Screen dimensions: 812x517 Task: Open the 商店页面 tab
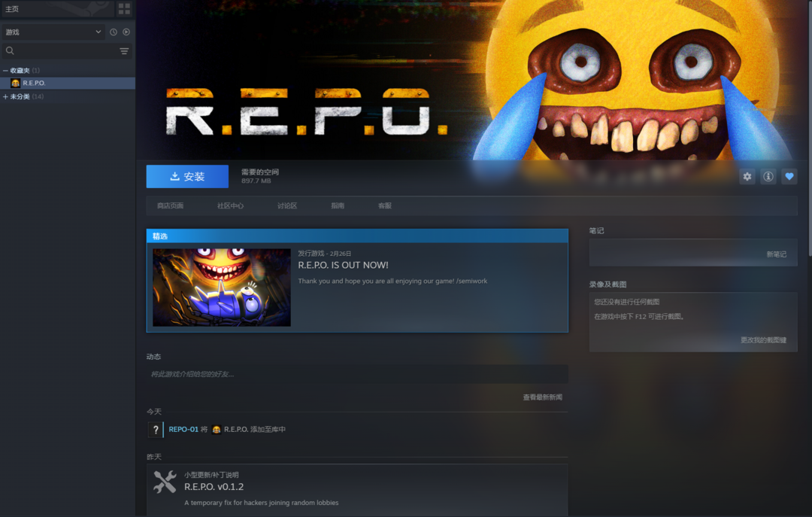coord(170,205)
